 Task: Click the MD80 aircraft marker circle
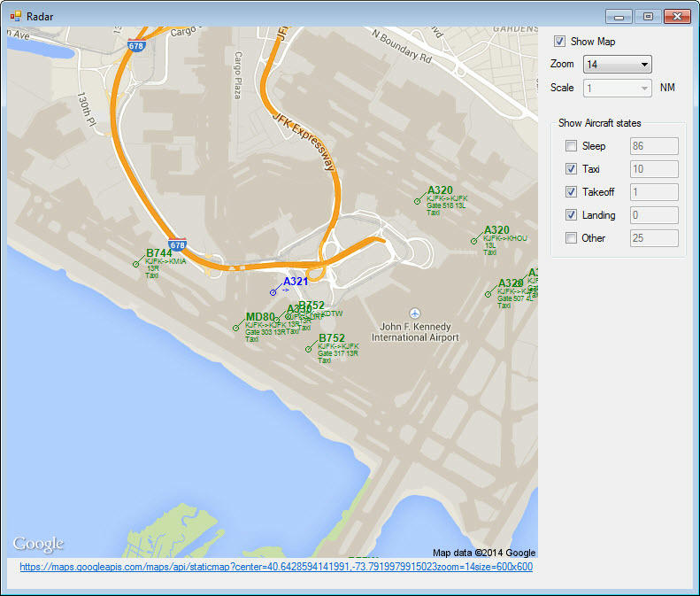pyautogui.click(x=235, y=329)
